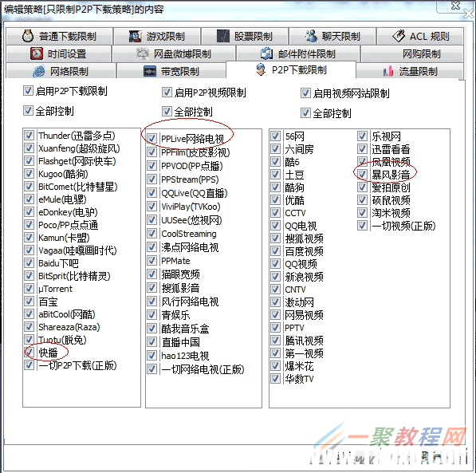Uncheck the 华数TV checkbox
The width and height of the screenshot is (476, 473).
click(x=275, y=379)
